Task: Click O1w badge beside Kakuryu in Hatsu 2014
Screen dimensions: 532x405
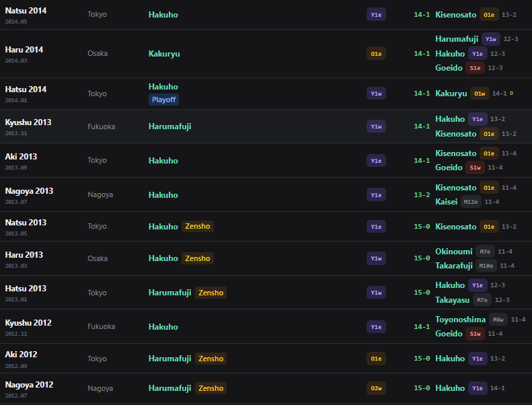Action: (x=480, y=94)
